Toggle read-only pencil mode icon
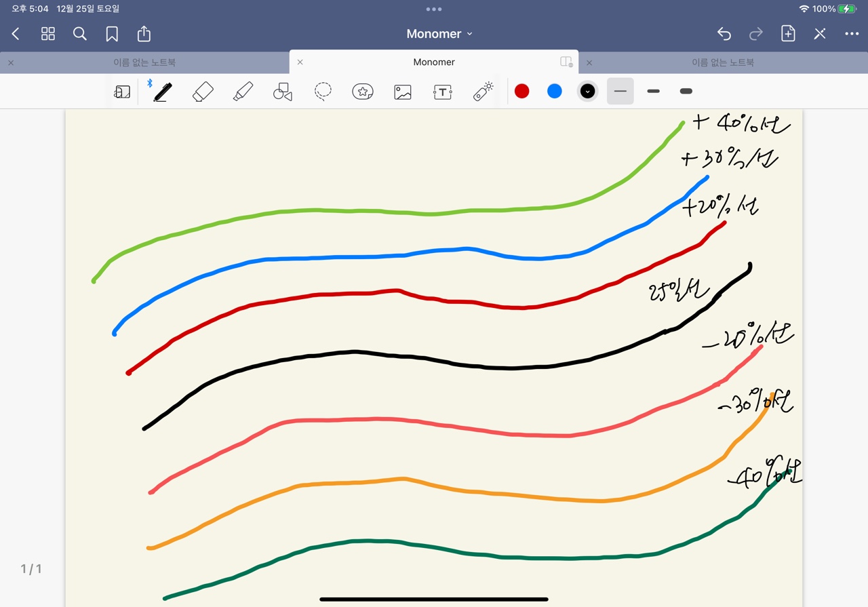Image resolution: width=868 pixels, height=607 pixels. click(x=820, y=34)
